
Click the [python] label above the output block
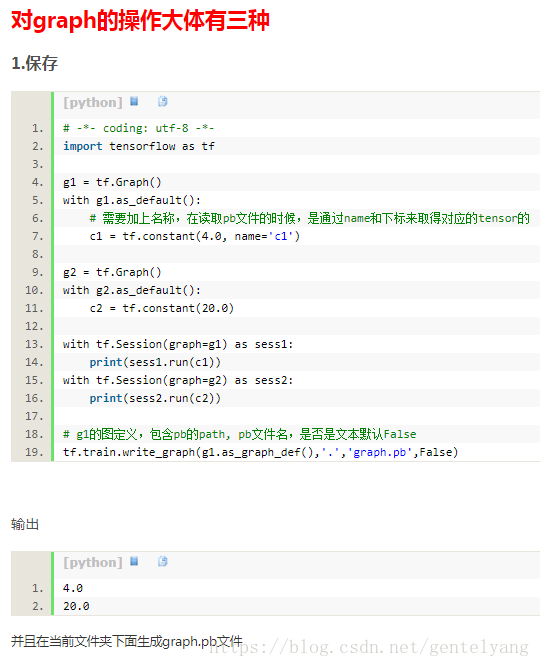93,563
